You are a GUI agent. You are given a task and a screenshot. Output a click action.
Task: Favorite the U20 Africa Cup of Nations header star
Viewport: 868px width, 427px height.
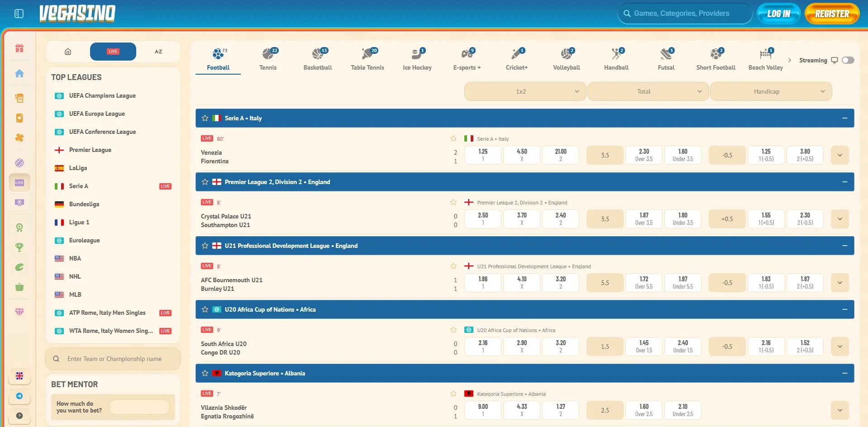point(205,309)
